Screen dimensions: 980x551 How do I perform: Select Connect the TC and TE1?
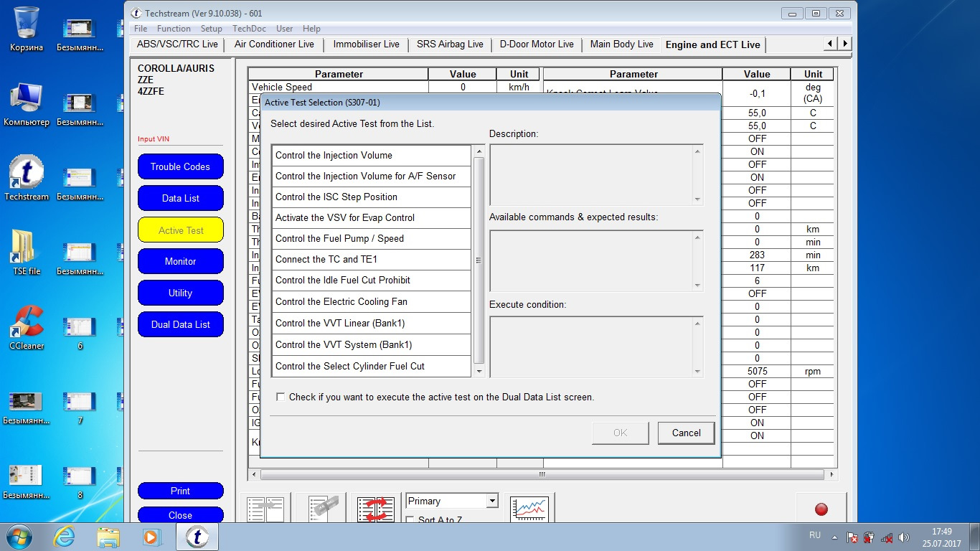tap(372, 259)
